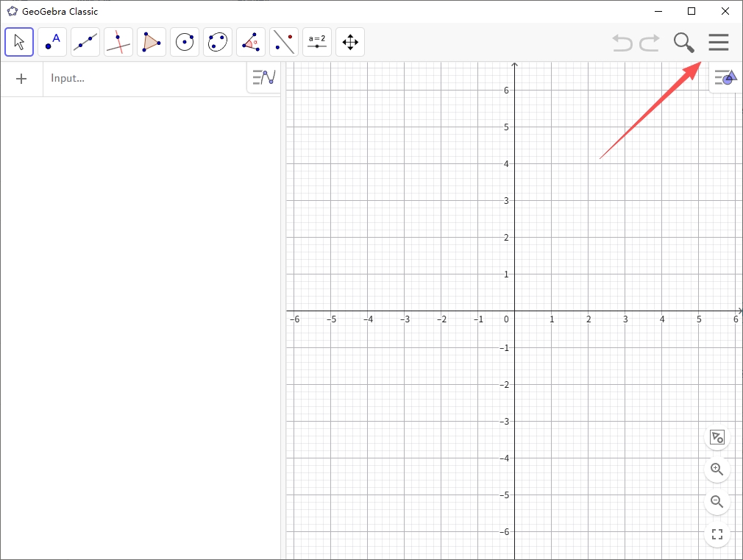Select the Polygon tool
743x560 pixels.
[152, 42]
